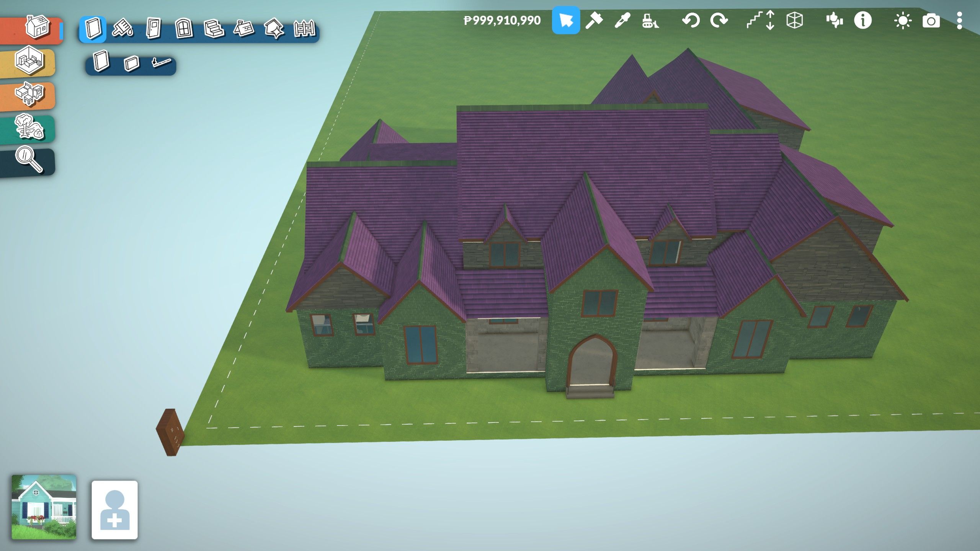Open the three-dot options menu
Viewport: 980px width, 551px height.
[x=959, y=20]
